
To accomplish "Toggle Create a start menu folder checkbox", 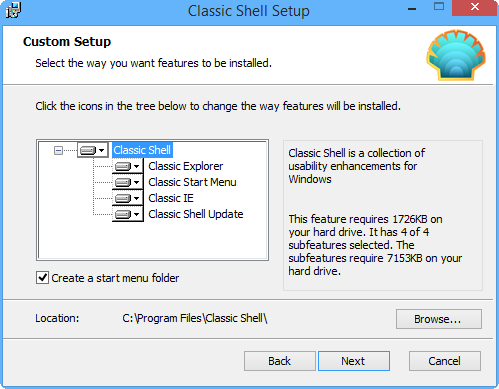I will pyautogui.click(x=42, y=277).
